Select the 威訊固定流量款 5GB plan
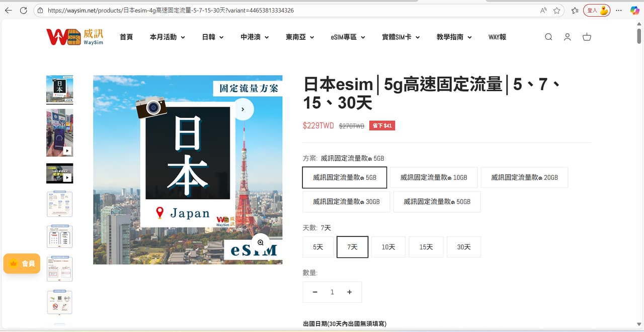644x332 pixels. tap(345, 177)
